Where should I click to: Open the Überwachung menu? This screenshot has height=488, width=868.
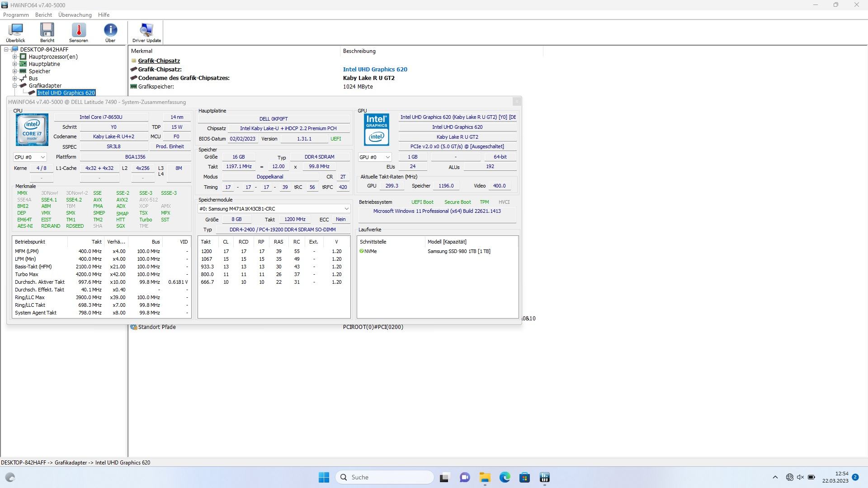(75, 15)
